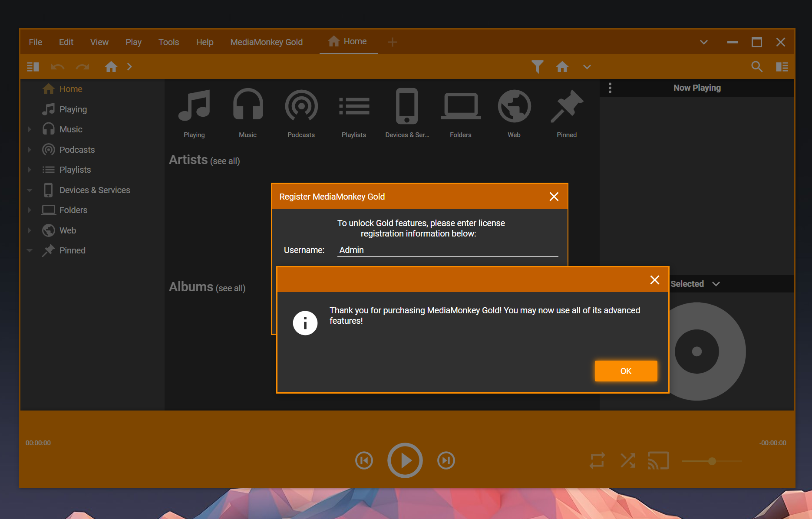Open the title bar chevron dropdown

coord(704,42)
